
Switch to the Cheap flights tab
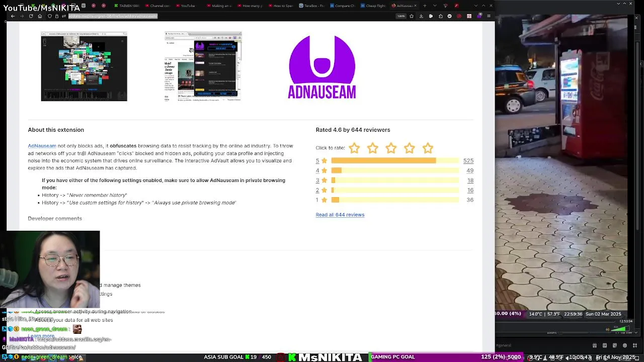coord(373,6)
